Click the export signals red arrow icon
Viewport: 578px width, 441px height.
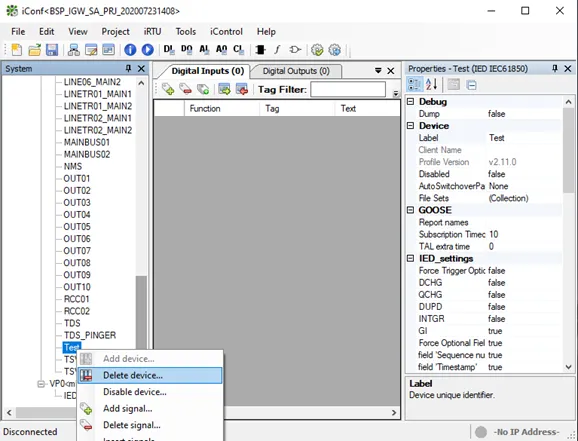[x=242, y=89]
